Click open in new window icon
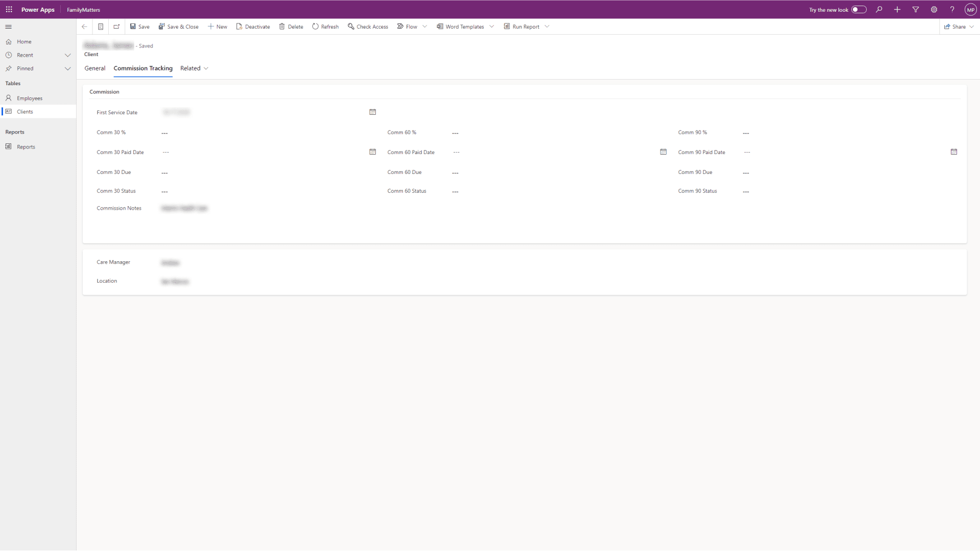Screen dimensions: 980x551 116,27
